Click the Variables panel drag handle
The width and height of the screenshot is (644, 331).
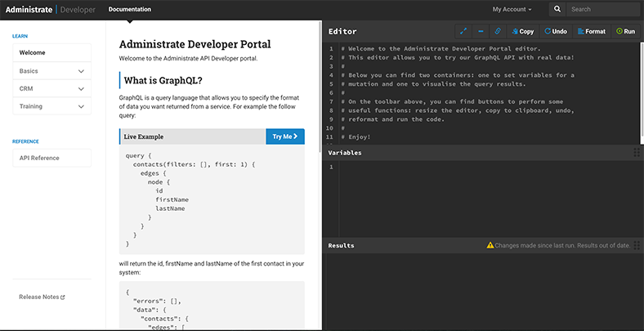coord(637,153)
